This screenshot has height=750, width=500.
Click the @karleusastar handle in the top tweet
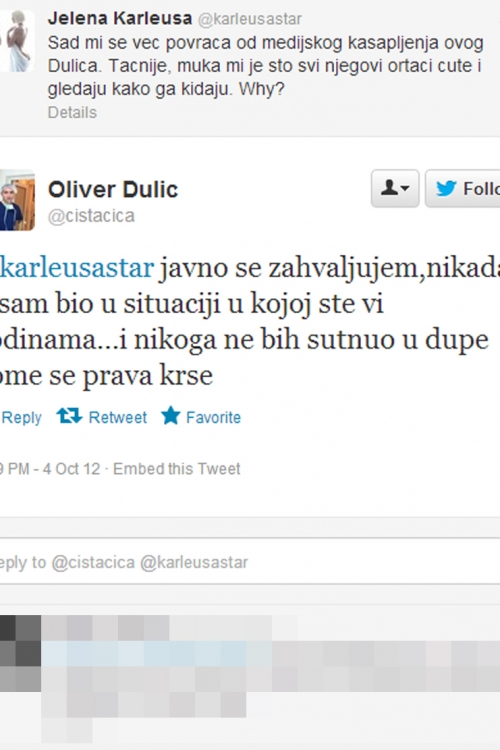249,19
